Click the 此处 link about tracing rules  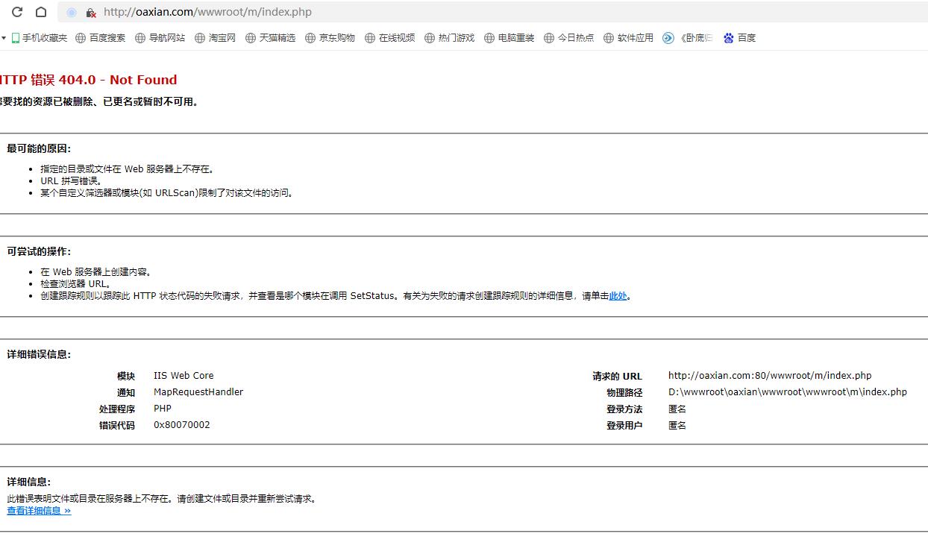pyautogui.click(x=618, y=296)
